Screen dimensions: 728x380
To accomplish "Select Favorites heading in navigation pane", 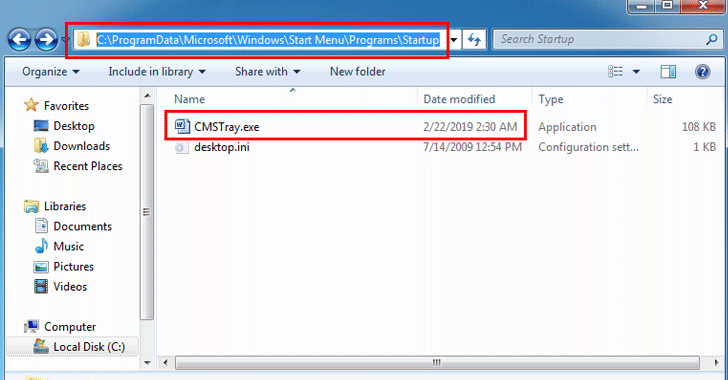I will (x=66, y=106).
